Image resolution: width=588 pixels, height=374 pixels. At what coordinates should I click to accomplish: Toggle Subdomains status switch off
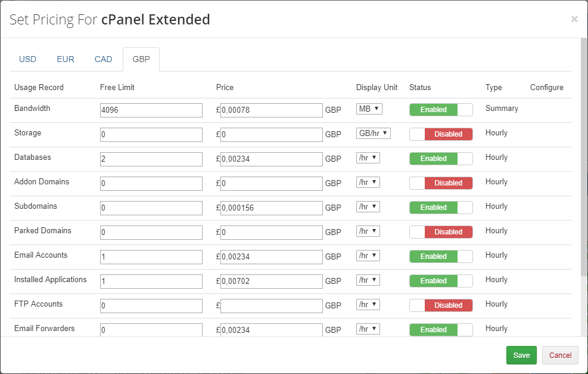[441, 208]
